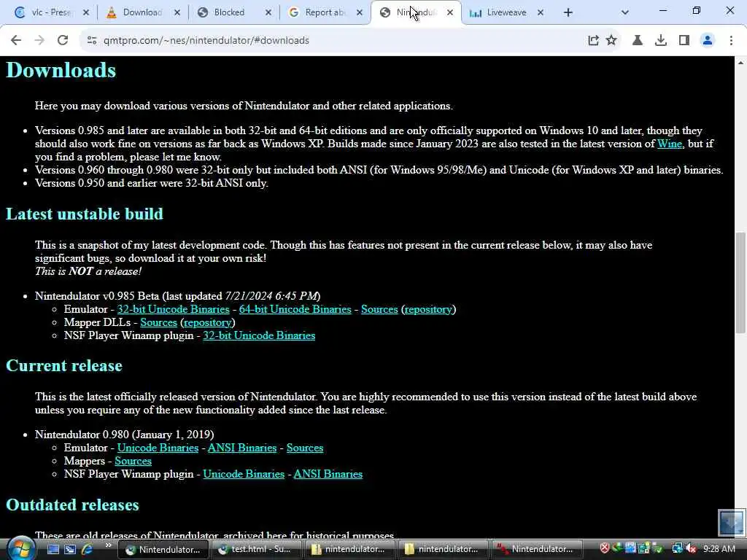Open a new browser tab with plus button
The height and width of the screenshot is (560, 747).
pyautogui.click(x=568, y=12)
